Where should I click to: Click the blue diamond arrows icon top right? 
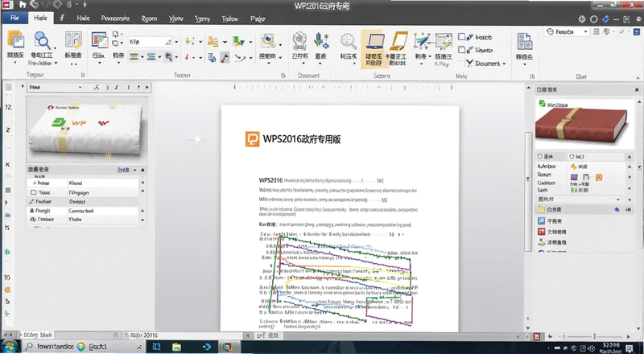click(x=605, y=19)
